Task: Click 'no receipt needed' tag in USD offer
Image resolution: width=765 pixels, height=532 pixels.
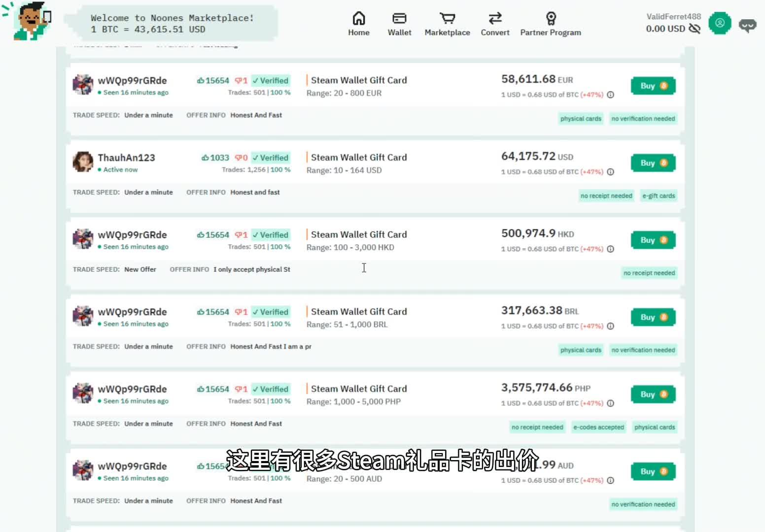Action: coord(606,196)
